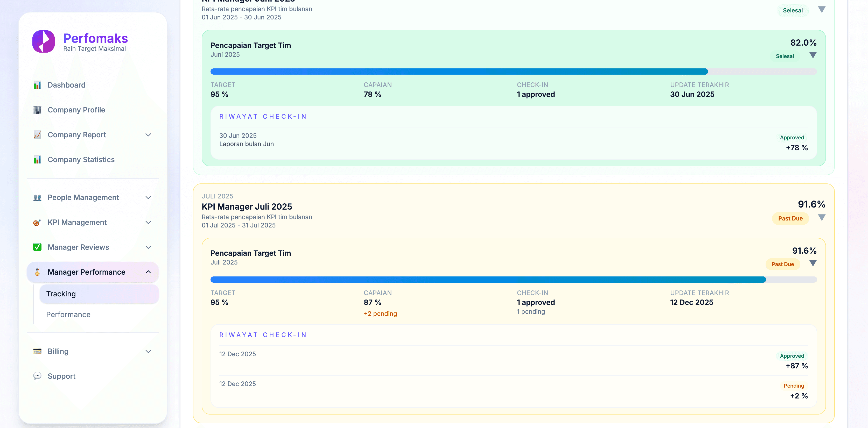Select the Tracking submenu item
Image resolution: width=868 pixels, height=428 pixels.
click(x=61, y=294)
